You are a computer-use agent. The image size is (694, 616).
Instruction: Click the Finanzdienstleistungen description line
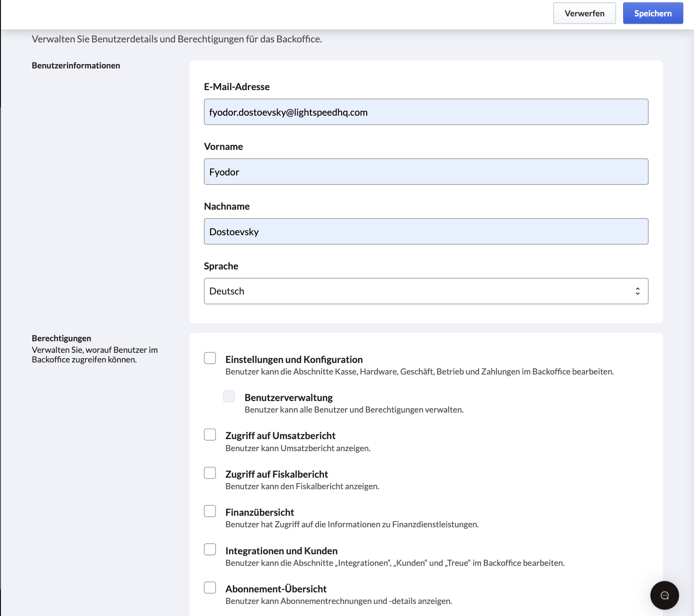pyautogui.click(x=352, y=524)
